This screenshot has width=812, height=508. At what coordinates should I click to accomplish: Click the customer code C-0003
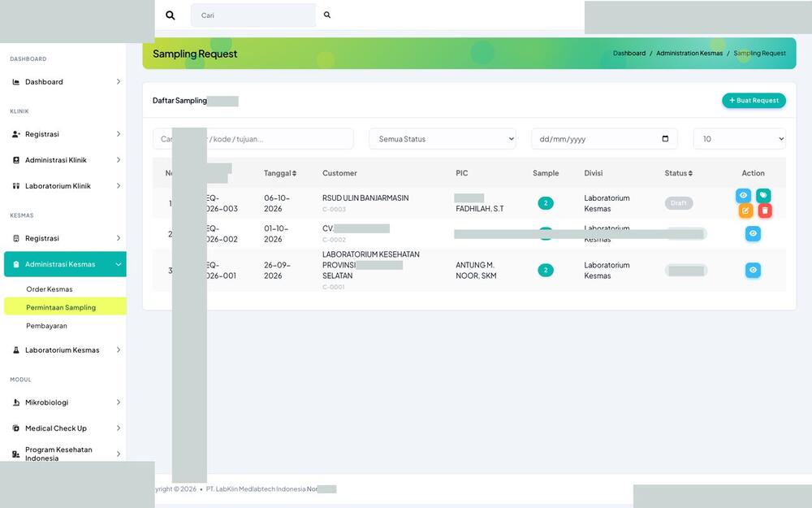(334, 210)
